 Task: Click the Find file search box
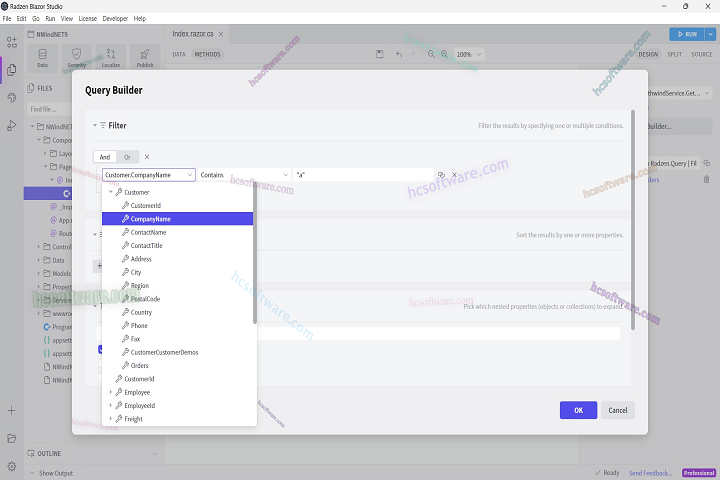tap(49, 109)
